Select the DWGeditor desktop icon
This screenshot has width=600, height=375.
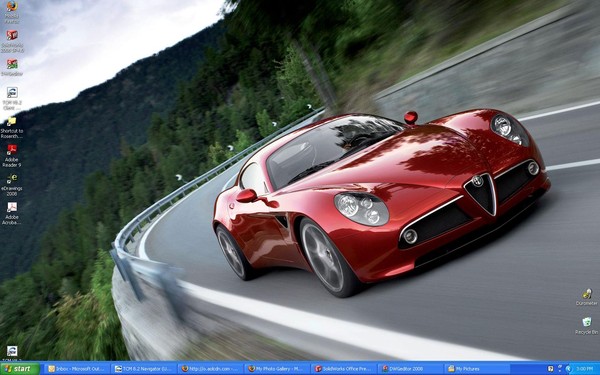tap(12, 67)
